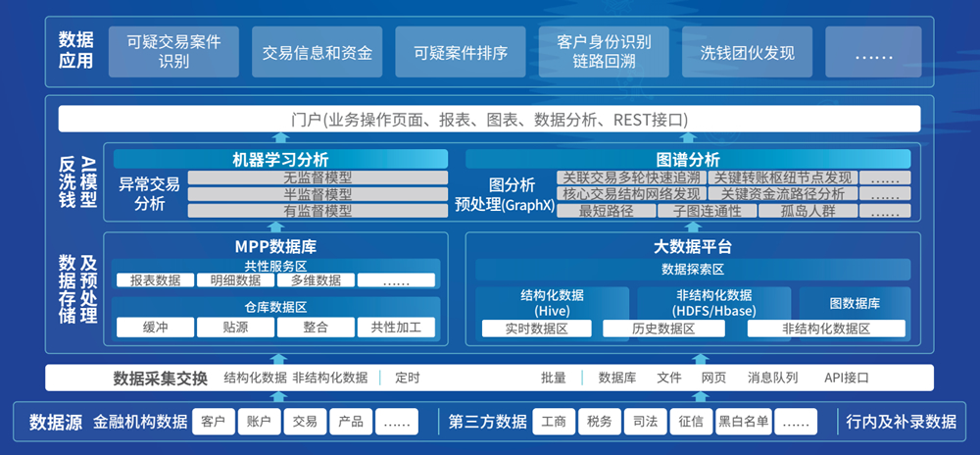980x455 pixels.
Task: Select the 交易信息和资金 box
Action: tap(318, 53)
